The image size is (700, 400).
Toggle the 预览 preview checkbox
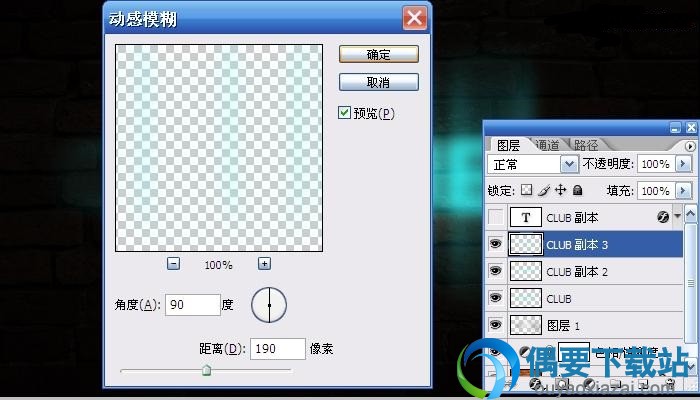(344, 112)
